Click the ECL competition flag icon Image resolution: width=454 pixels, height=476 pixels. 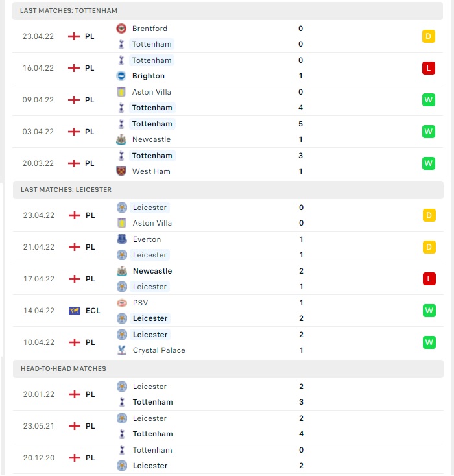pyautogui.click(x=75, y=311)
